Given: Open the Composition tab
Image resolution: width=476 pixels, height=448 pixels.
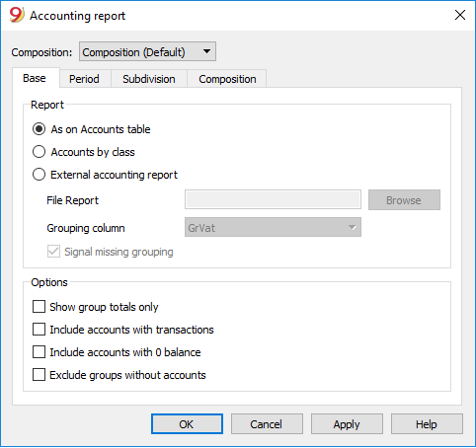Looking at the screenshot, I should (x=227, y=79).
